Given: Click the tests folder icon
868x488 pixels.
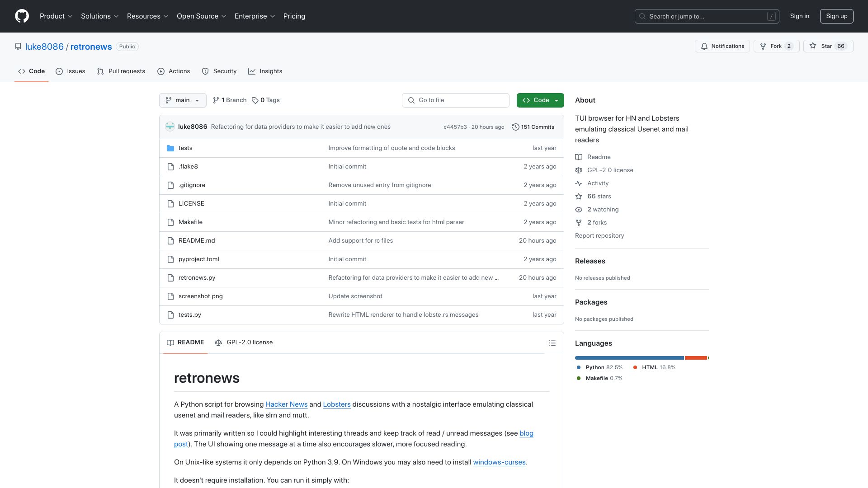Looking at the screenshot, I should pyautogui.click(x=170, y=148).
